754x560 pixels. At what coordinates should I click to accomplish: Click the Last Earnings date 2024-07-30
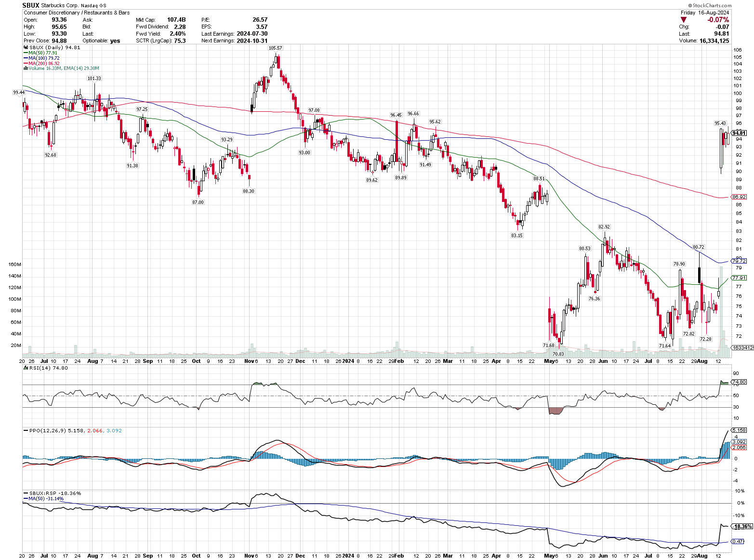point(252,34)
